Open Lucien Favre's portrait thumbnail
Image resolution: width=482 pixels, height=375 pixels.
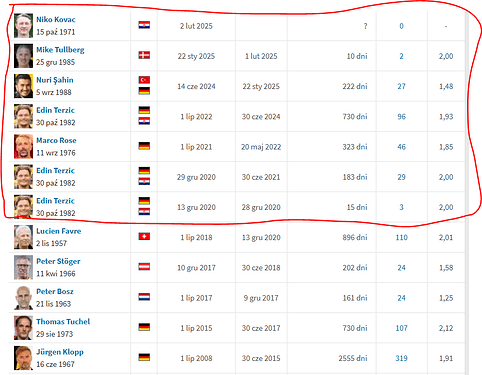(23, 237)
